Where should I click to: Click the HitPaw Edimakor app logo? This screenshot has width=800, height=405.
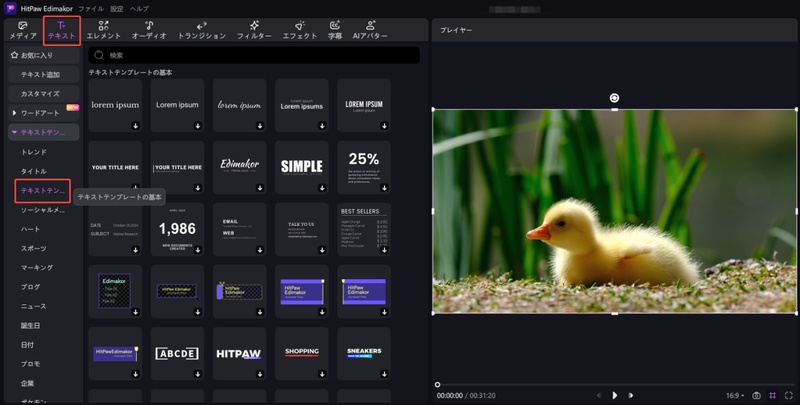tap(10, 9)
